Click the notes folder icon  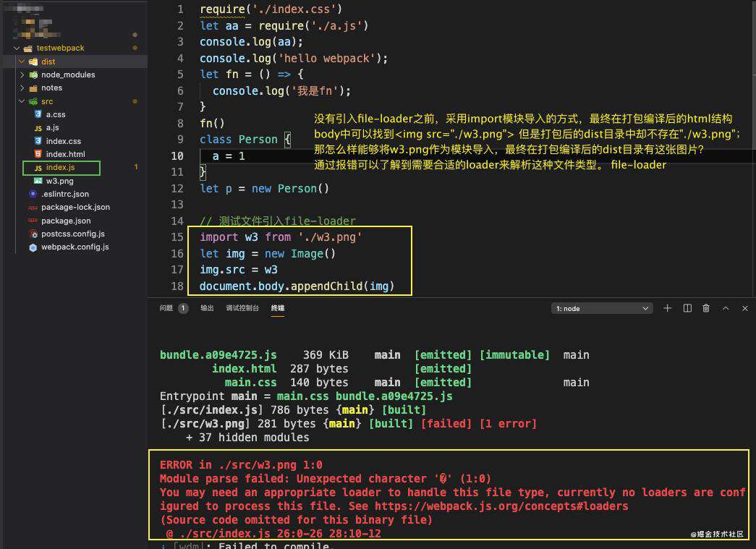click(33, 88)
